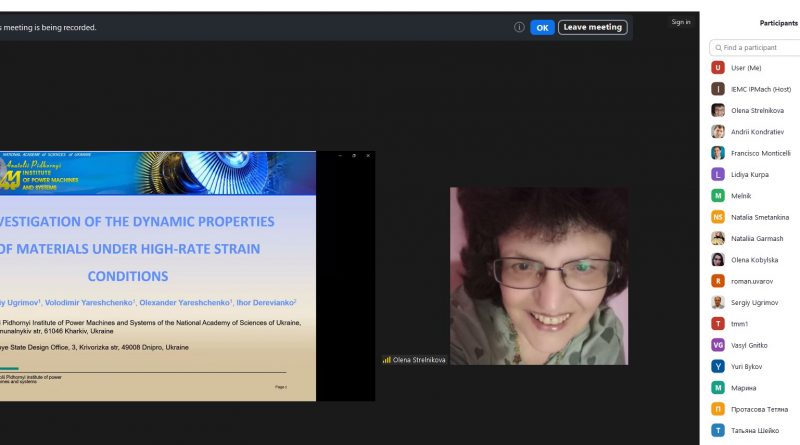Viewport: 800px width, 445px height.
Task: Select the Participants panel header
Action: click(x=778, y=22)
